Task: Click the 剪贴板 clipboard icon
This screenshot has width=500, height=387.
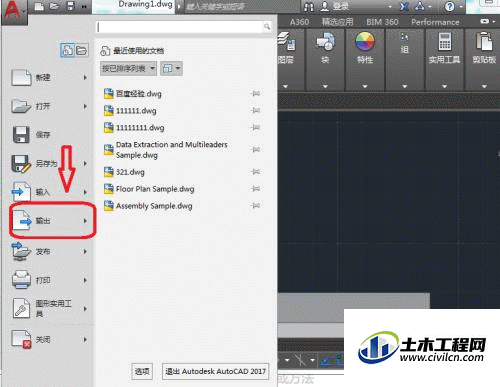Action: (x=484, y=41)
